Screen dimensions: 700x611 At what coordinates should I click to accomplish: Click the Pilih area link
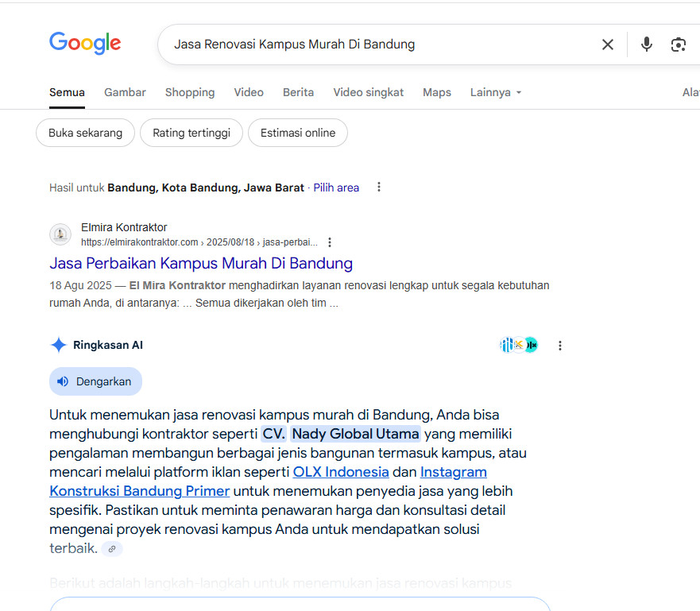[x=336, y=188]
